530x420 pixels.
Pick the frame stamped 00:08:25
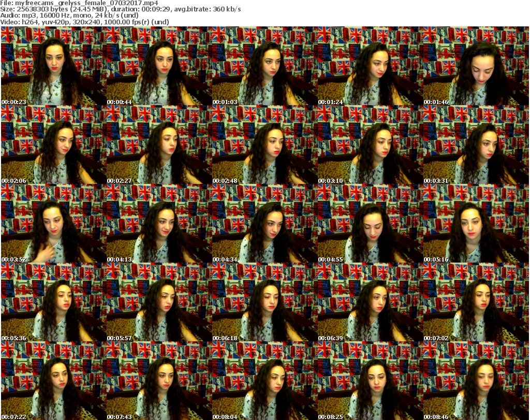pyautogui.click(x=370, y=381)
